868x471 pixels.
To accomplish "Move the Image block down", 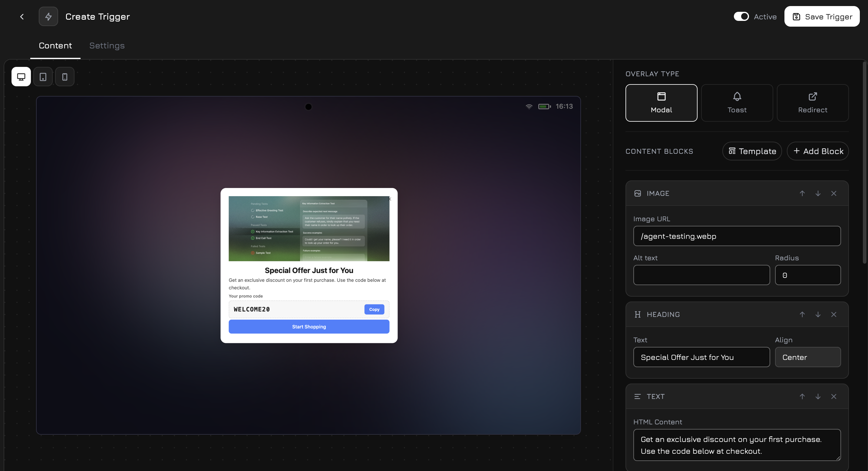I will (818, 193).
